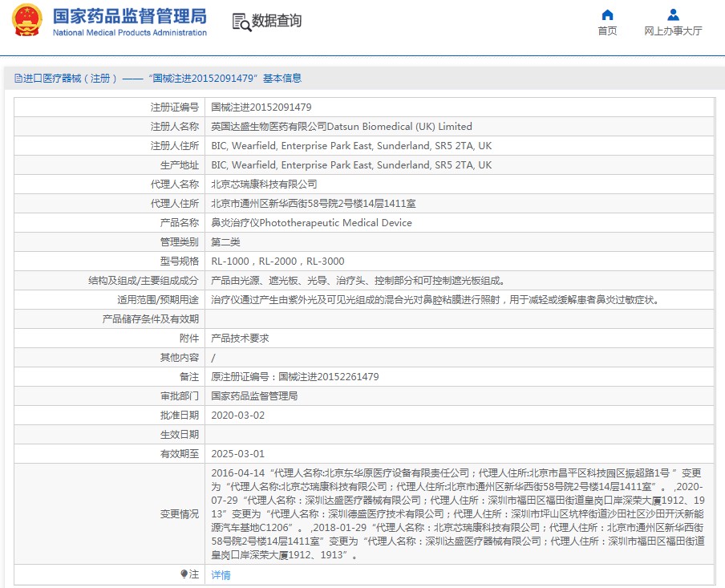The height and width of the screenshot is (588, 725).
Task: Click the 网上办事大厅 person icon
Action: point(673,14)
